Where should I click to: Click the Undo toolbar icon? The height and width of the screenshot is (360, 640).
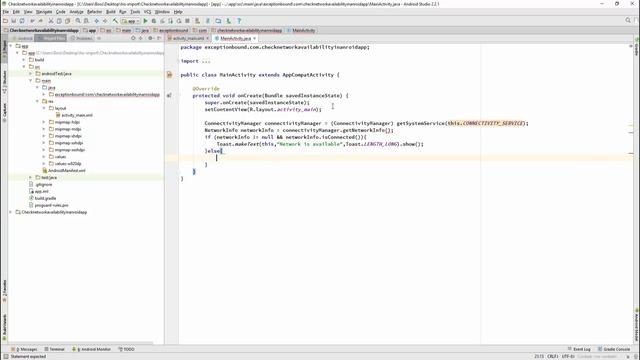(x=32, y=21)
